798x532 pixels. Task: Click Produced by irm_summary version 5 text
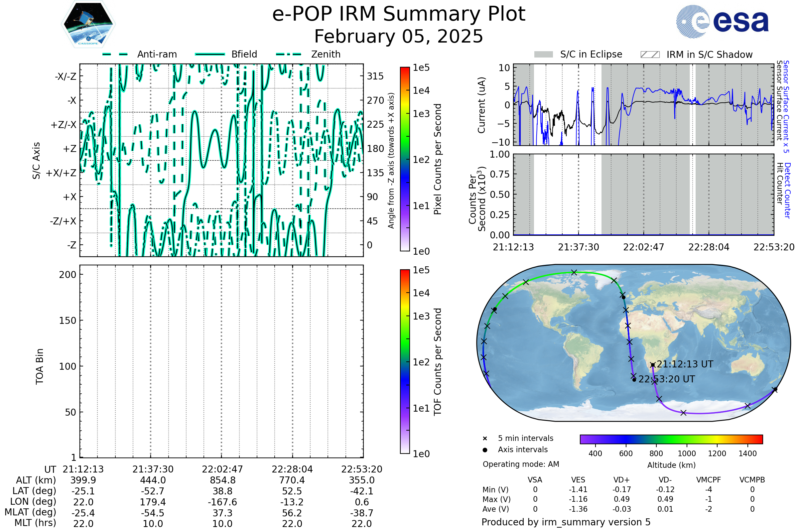[566, 522]
